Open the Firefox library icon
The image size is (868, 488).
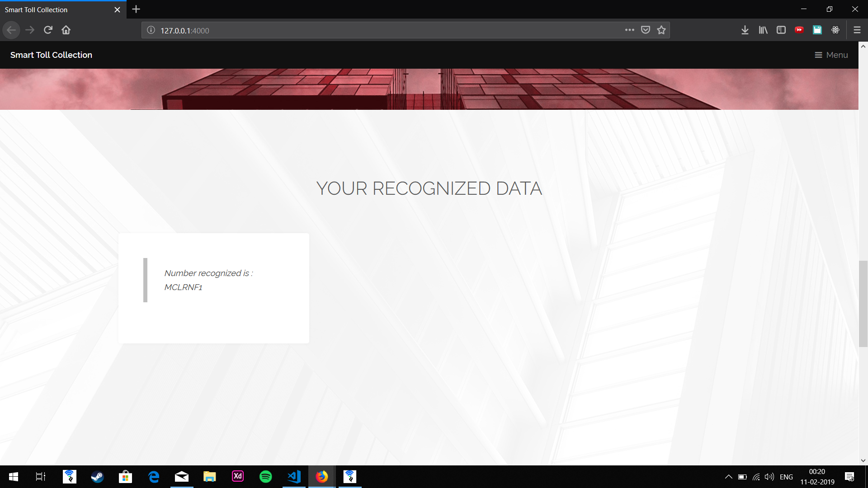[763, 30]
